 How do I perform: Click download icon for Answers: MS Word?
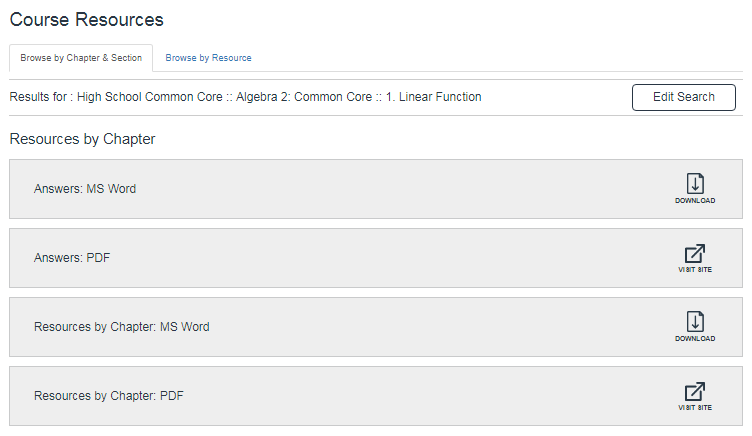[695, 184]
